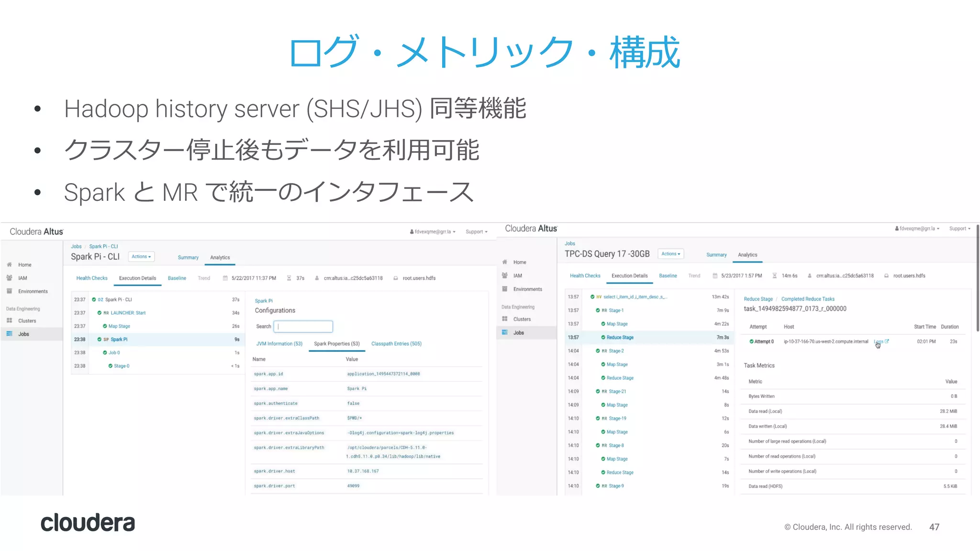The height and width of the screenshot is (551, 980).
Task: Click the Spark Pi link above Configurations
Action: click(x=264, y=301)
